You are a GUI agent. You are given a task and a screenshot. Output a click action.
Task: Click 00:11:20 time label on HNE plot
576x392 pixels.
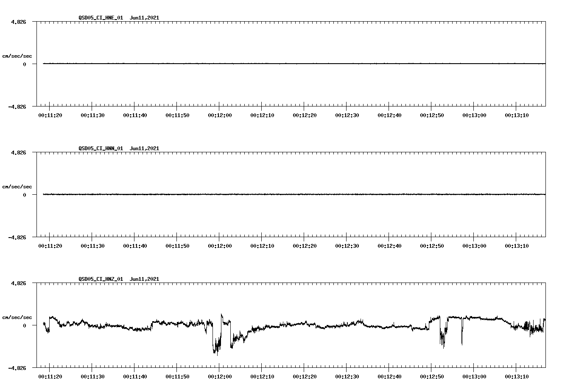tap(50, 115)
